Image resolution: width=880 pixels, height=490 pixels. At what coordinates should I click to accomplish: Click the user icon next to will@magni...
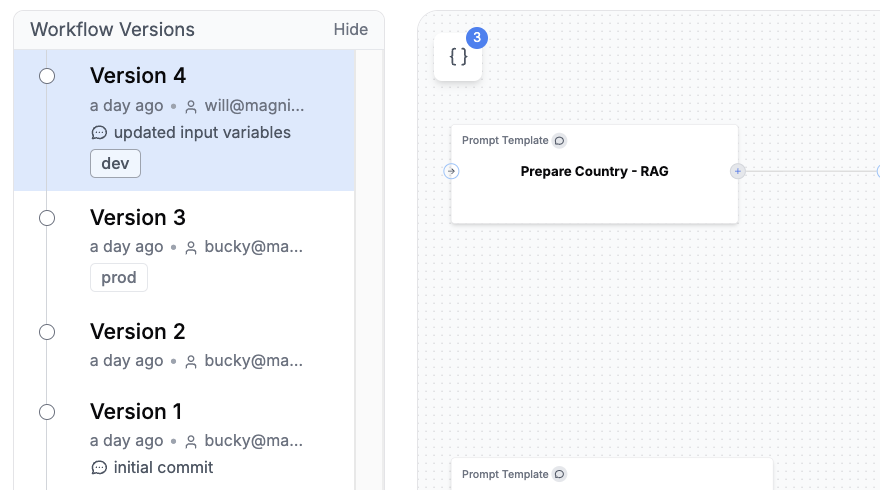[191, 107]
